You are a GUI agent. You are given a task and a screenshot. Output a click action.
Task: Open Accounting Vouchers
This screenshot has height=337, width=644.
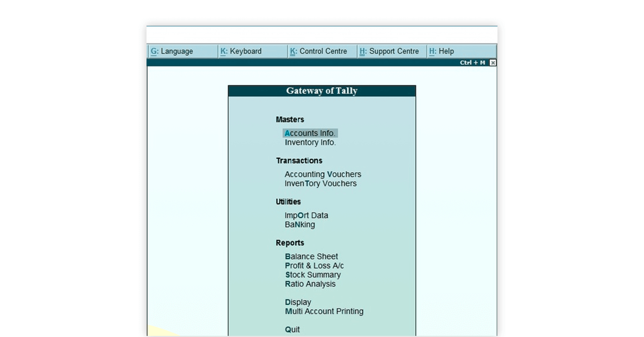tap(323, 174)
